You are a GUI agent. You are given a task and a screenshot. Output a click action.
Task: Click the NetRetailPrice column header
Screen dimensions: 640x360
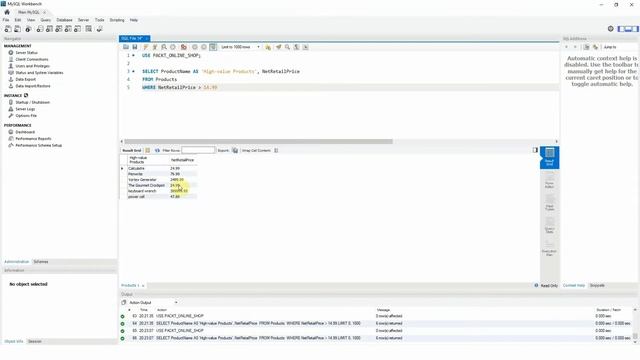pyautogui.click(x=182, y=160)
